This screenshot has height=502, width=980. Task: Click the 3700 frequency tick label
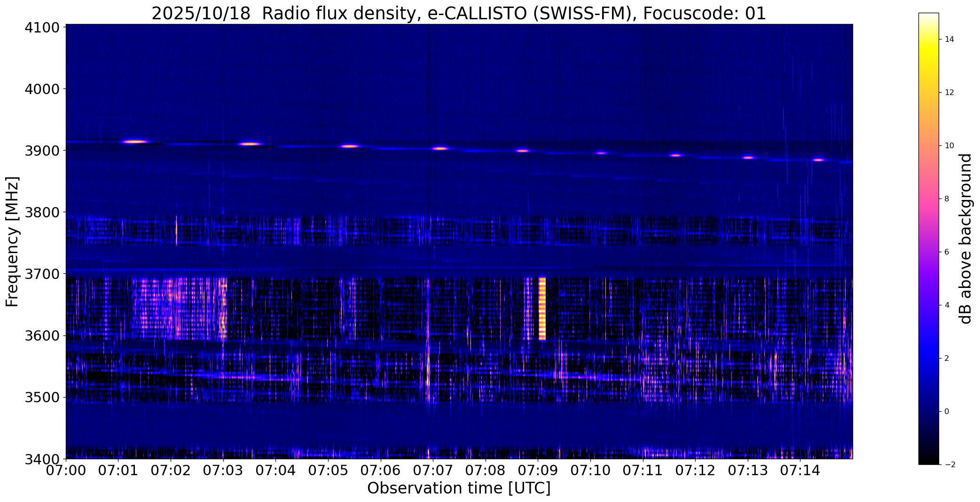(42, 274)
